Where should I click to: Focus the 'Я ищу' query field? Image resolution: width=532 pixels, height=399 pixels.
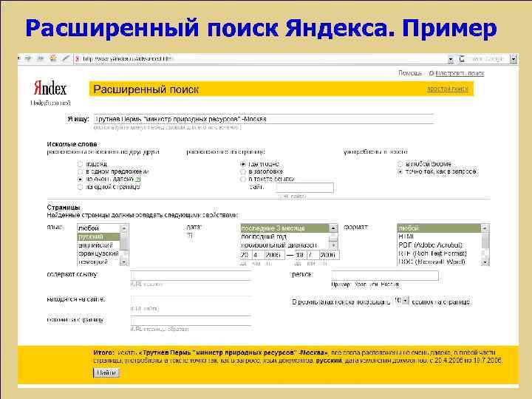coord(264,119)
